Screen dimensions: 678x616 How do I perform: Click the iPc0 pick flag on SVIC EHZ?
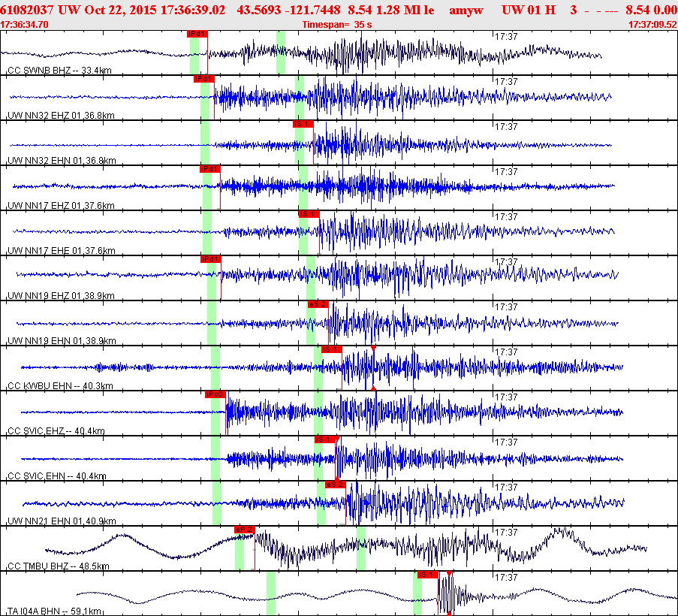point(215,394)
